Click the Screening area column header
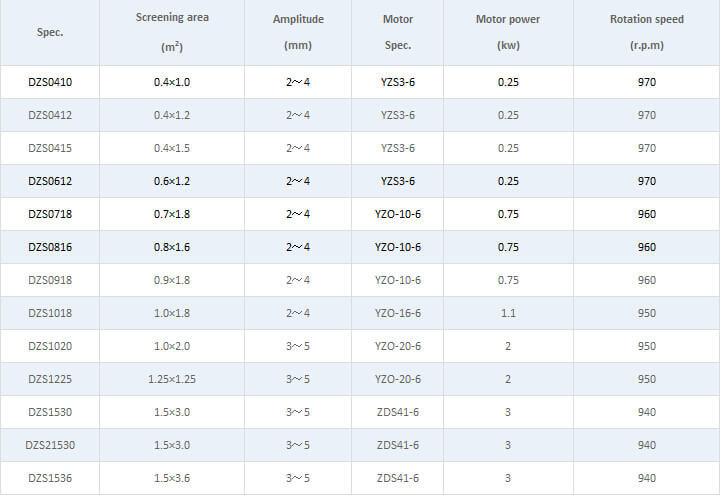723x500 pixels. (x=172, y=32)
